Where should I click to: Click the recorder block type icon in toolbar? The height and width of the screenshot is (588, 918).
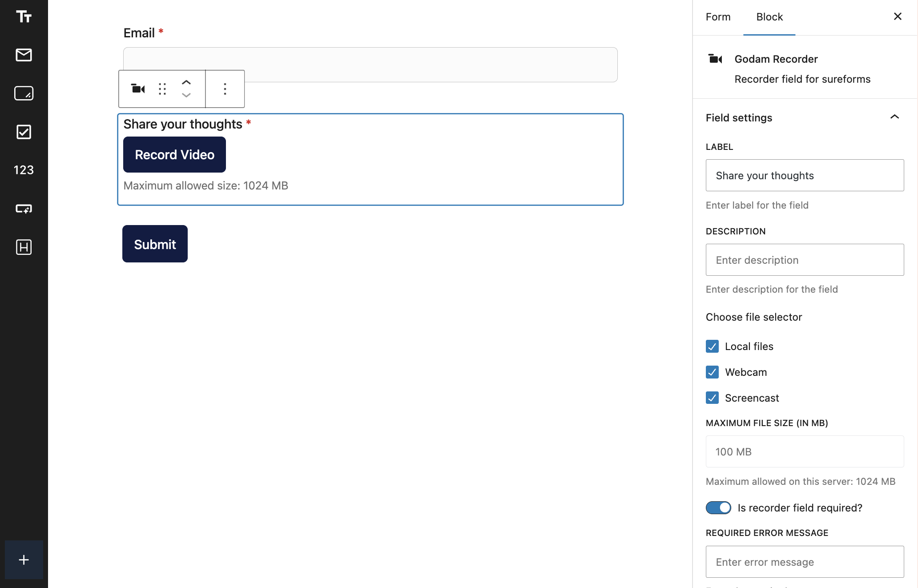click(x=138, y=89)
